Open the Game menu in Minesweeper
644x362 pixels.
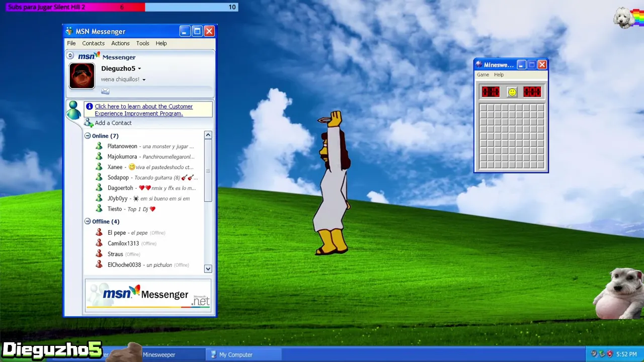(x=483, y=75)
